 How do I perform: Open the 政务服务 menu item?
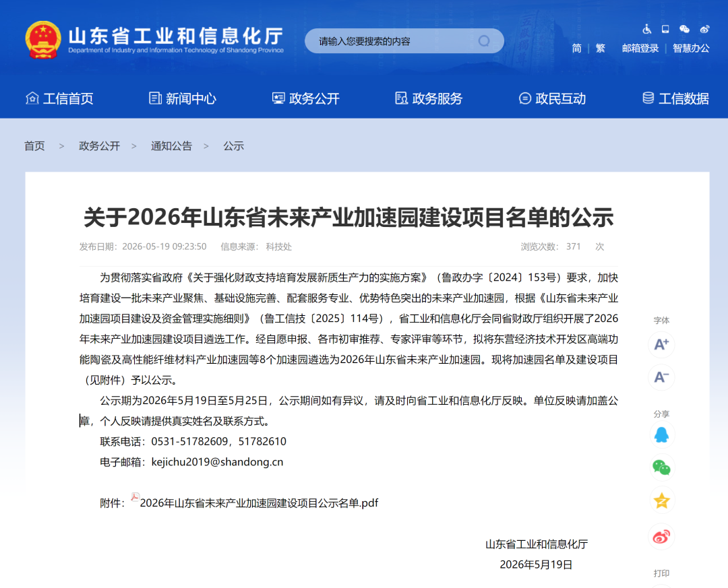tap(437, 98)
